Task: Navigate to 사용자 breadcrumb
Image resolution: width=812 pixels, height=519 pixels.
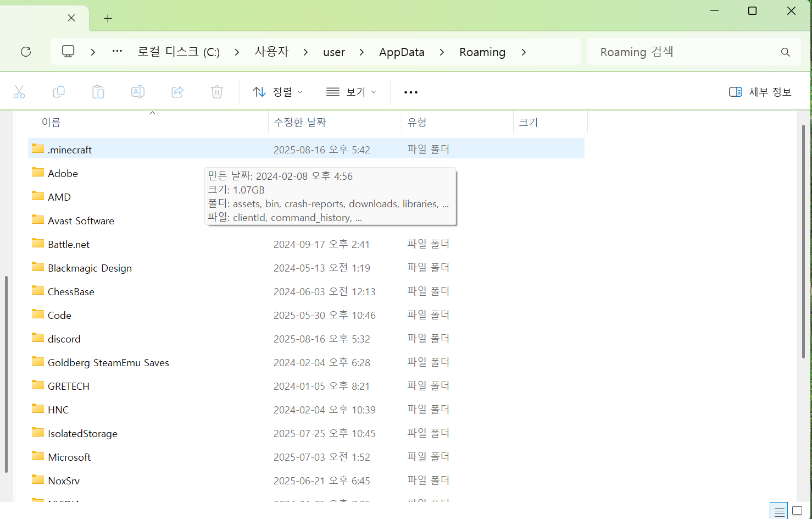Action: click(271, 52)
